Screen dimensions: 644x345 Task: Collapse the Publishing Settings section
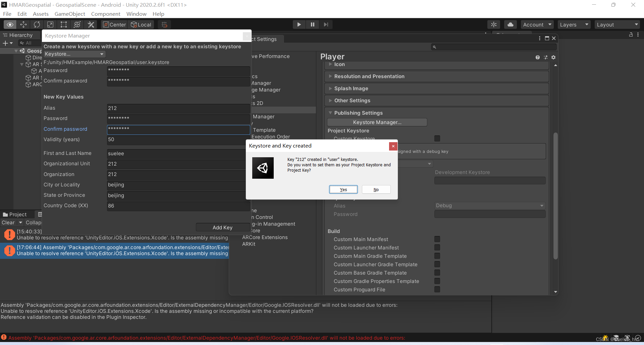pyautogui.click(x=436, y=113)
